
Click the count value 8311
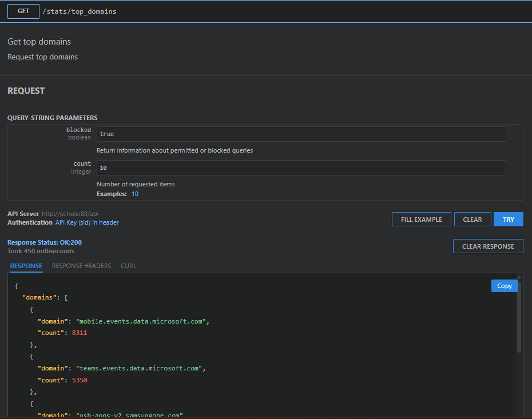pos(80,333)
